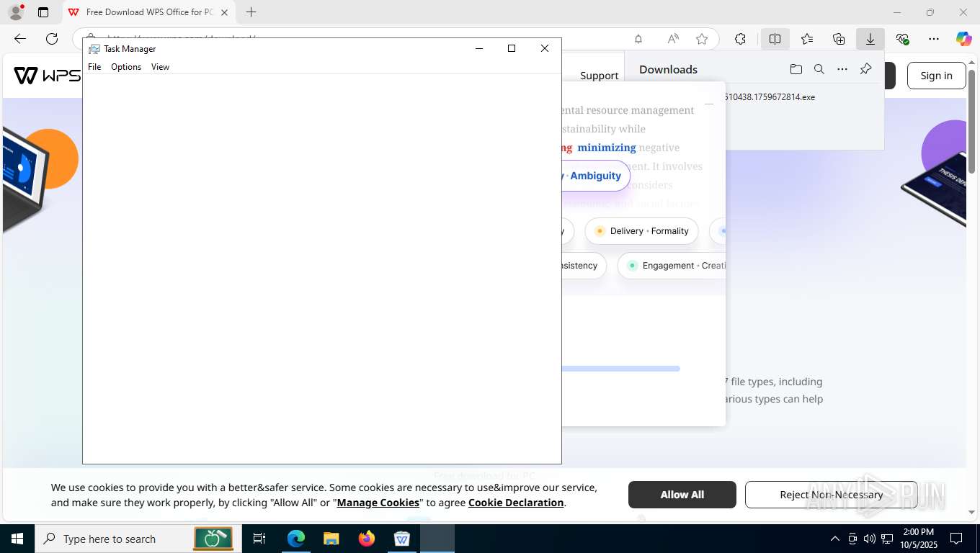Open Edge tab actions menu
The image size is (980, 553).
click(x=43, y=12)
